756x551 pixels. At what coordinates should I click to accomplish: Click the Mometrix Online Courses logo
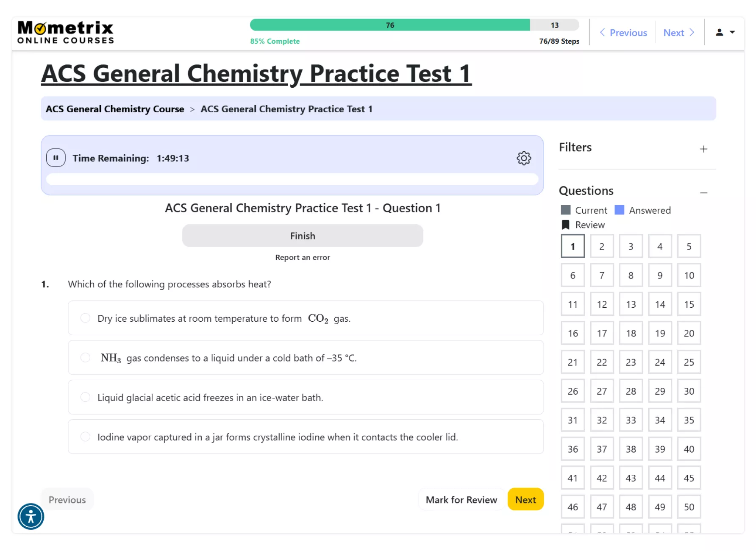tap(66, 33)
